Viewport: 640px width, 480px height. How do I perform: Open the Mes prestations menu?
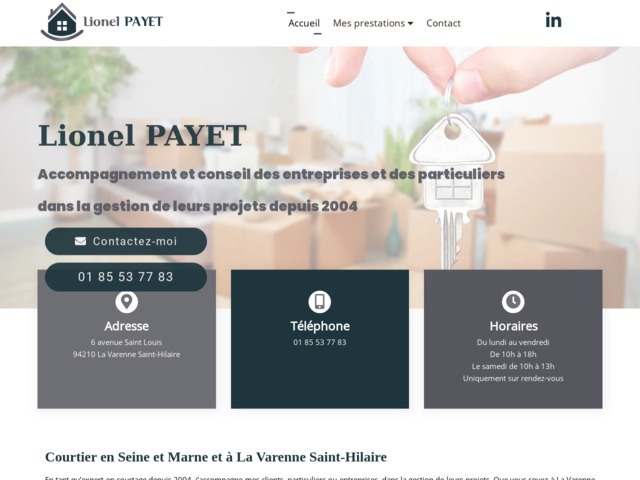click(x=373, y=23)
